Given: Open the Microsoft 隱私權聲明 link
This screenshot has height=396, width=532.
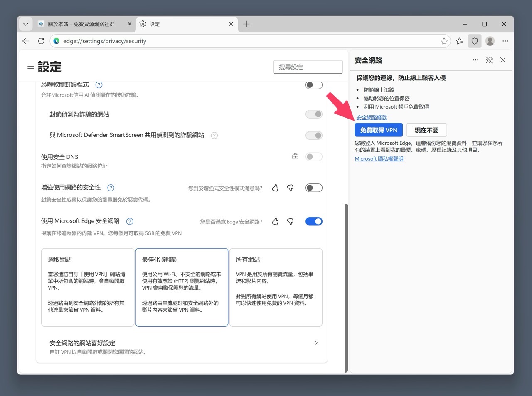Looking at the screenshot, I should tap(379, 158).
